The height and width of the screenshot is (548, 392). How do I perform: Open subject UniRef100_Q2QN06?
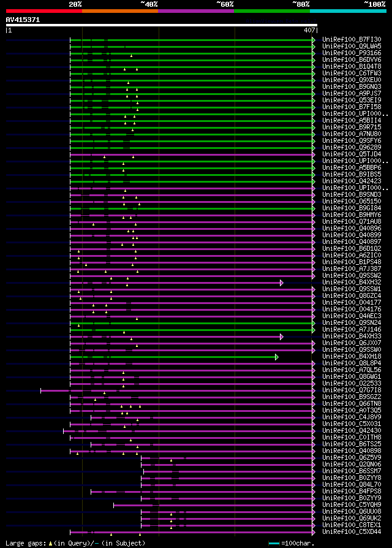click(x=352, y=465)
